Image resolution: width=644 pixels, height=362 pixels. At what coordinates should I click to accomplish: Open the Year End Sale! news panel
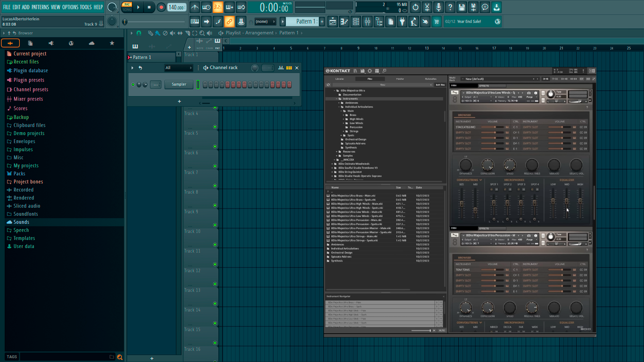[x=473, y=22]
